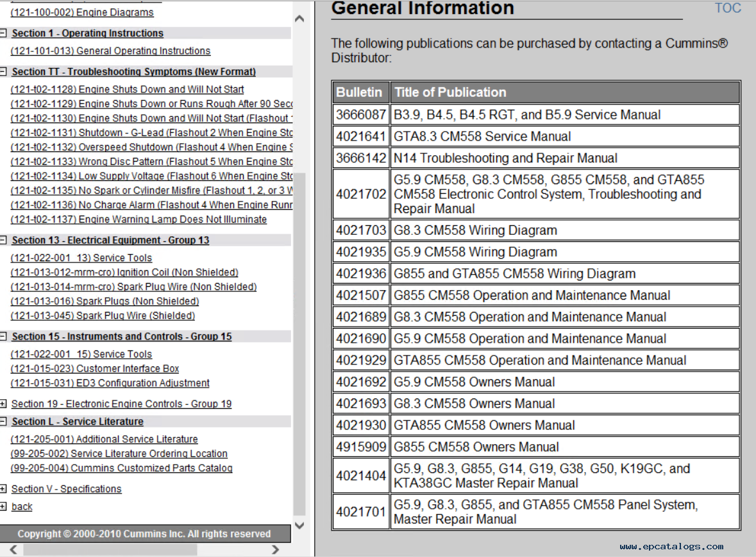Select bulletin number 4021702 cell
756x557 pixels.
click(x=361, y=194)
